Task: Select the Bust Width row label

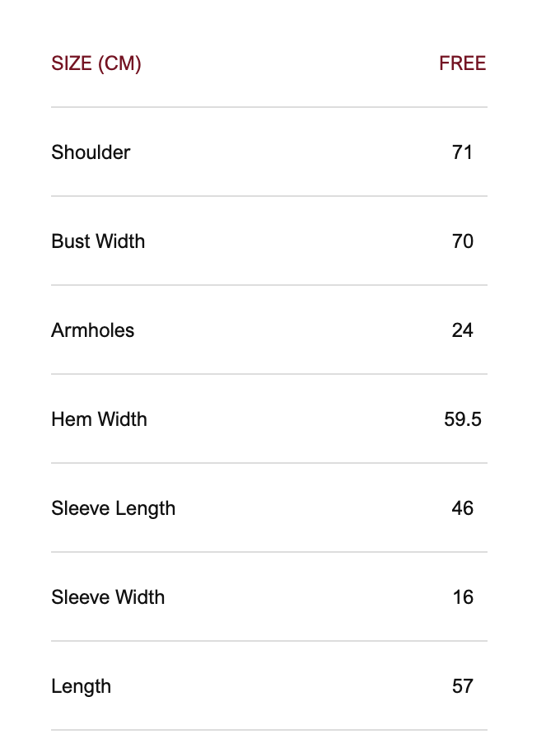Action: (x=98, y=241)
